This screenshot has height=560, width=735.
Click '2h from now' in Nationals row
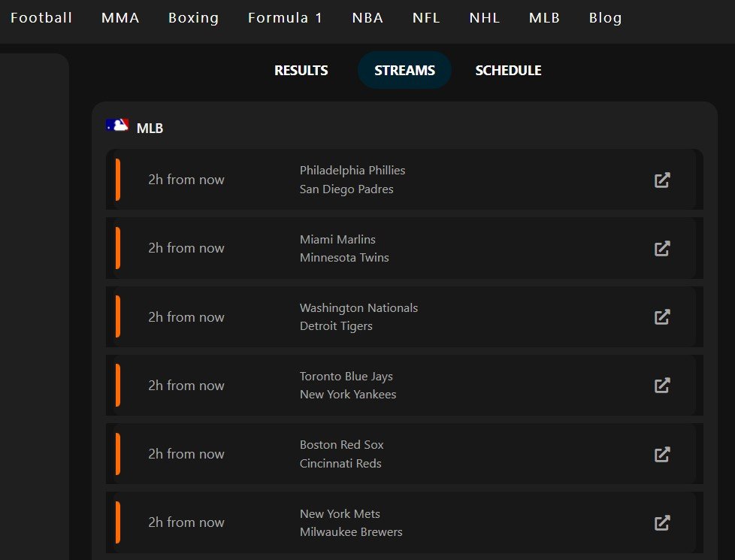tap(186, 317)
